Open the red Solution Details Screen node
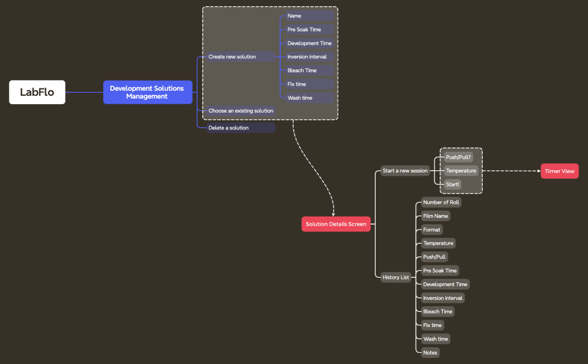The height and width of the screenshot is (364, 588). pos(336,224)
